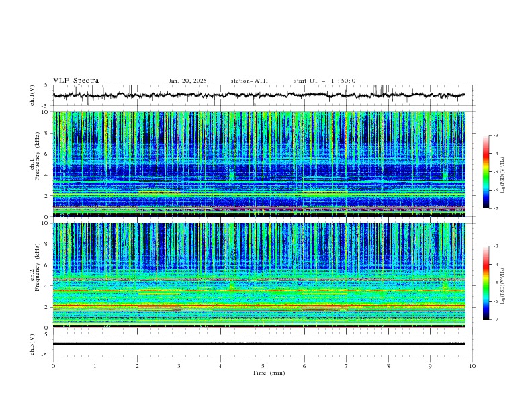Click time-axis tick label "7"
Screen dimensions: 532x411
pyautogui.click(x=347, y=366)
